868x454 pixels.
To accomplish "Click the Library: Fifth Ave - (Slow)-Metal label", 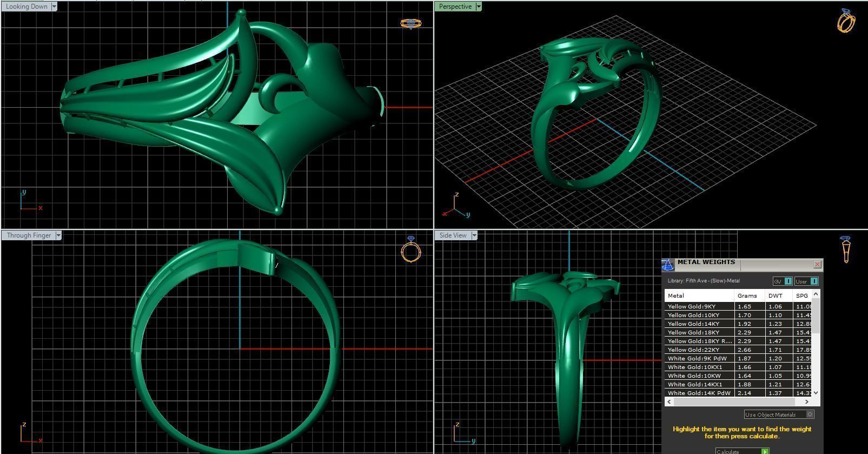I will point(704,281).
